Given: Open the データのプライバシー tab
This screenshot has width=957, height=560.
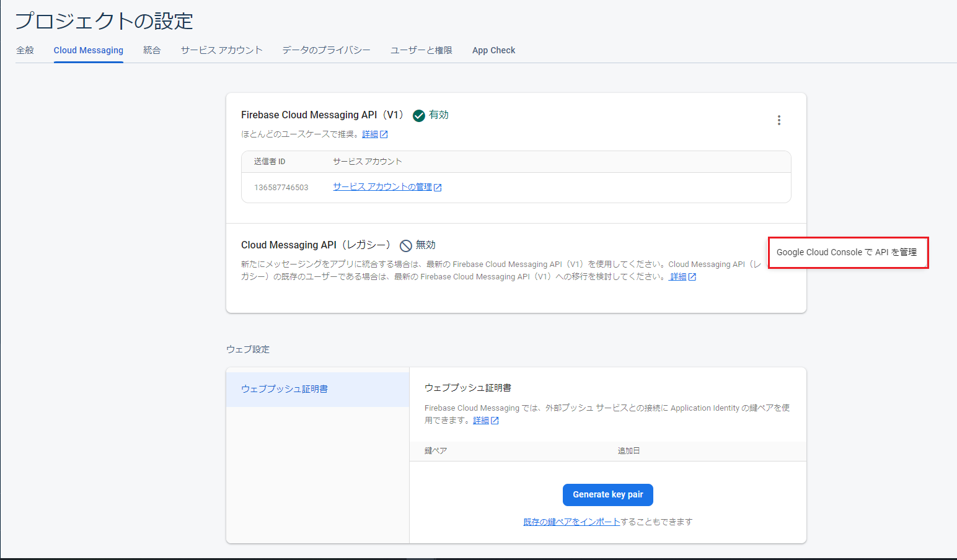Looking at the screenshot, I should pos(327,50).
